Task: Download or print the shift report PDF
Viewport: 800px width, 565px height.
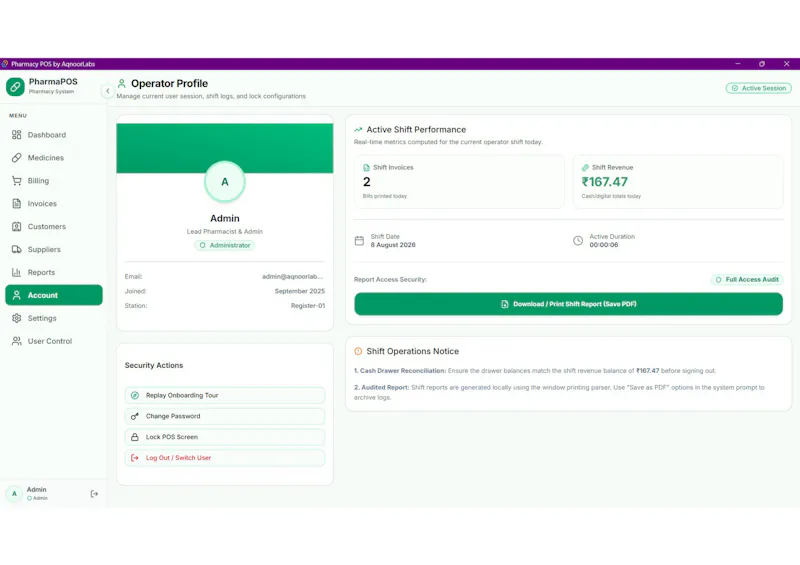Action: coord(568,304)
